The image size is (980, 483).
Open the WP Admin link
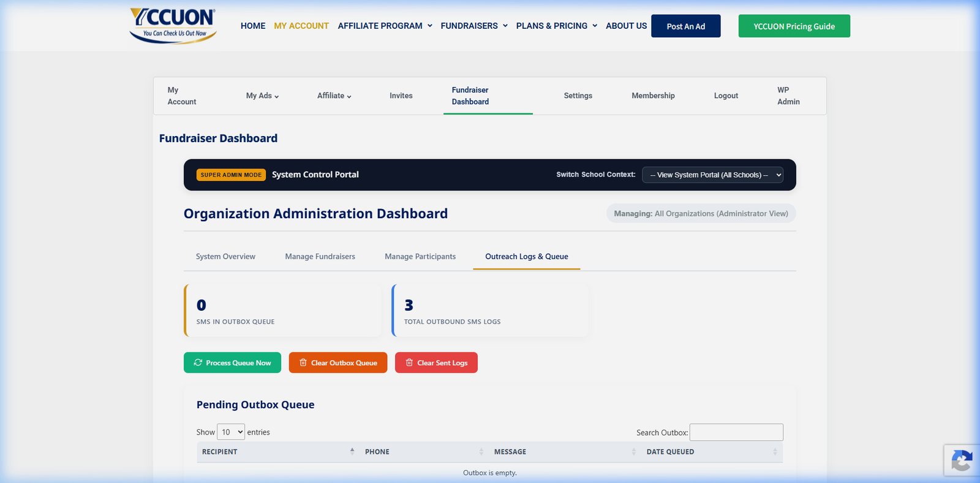[x=788, y=96]
